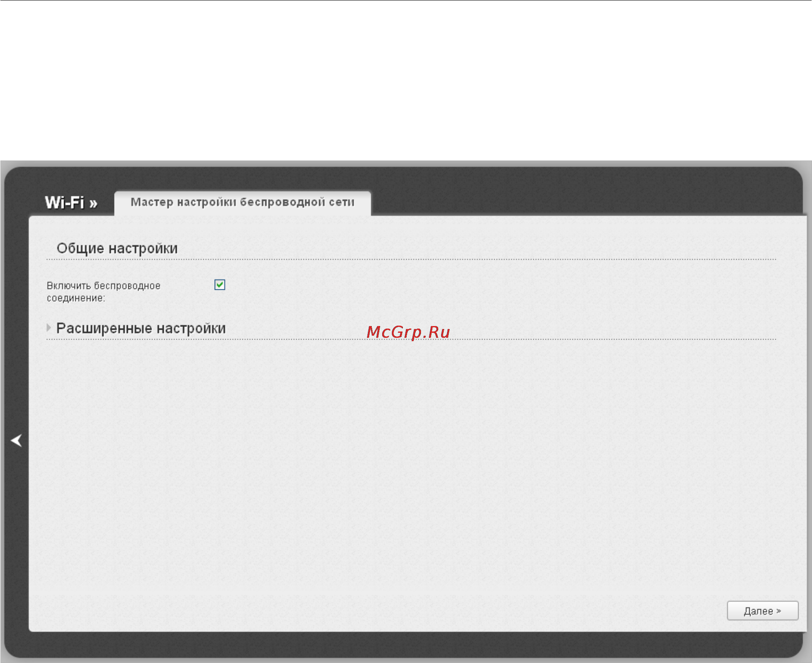The image size is (812, 663).
Task: Click the Wi-Fi » breadcrumb heading
Action: click(71, 203)
